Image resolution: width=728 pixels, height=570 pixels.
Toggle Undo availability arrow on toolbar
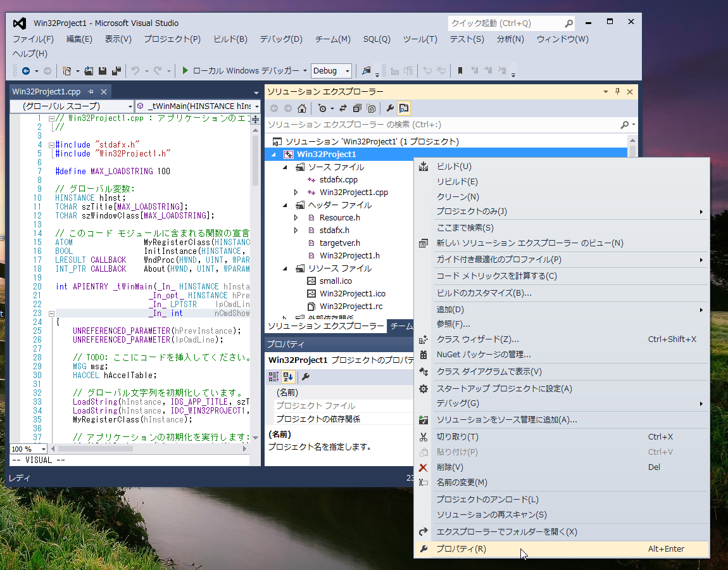click(146, 70)
